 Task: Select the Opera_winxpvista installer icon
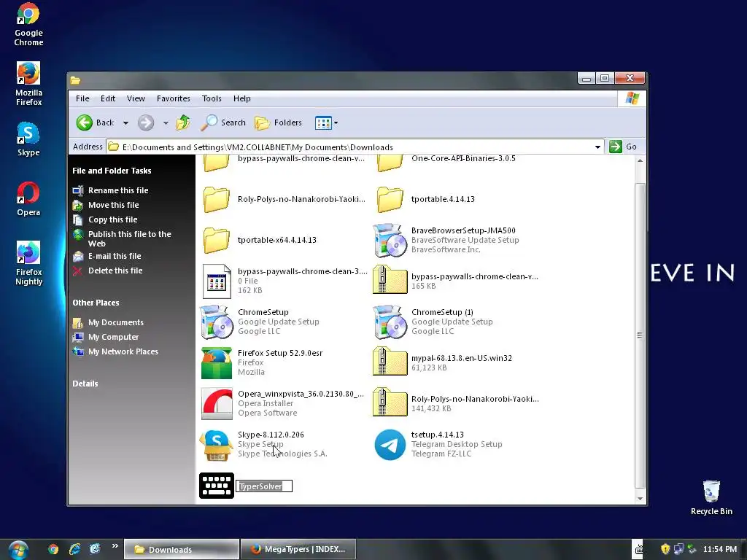tap(216, 404)
